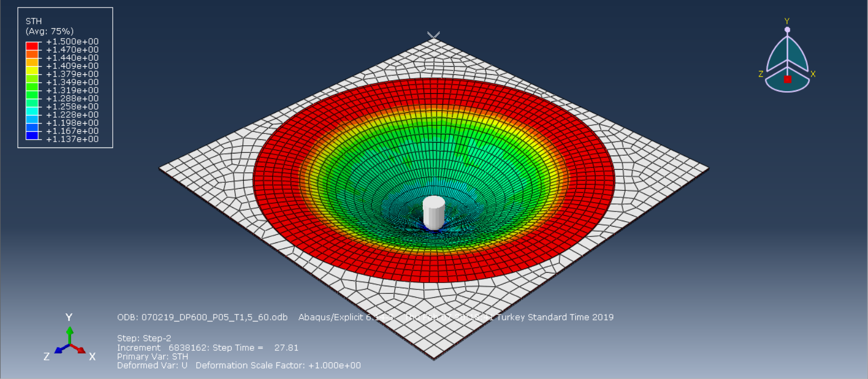This screenshot has height=379, width=868.
Task: Click the dark blue swatch above +1.137e+00
Action: click(x=32, y=136)
